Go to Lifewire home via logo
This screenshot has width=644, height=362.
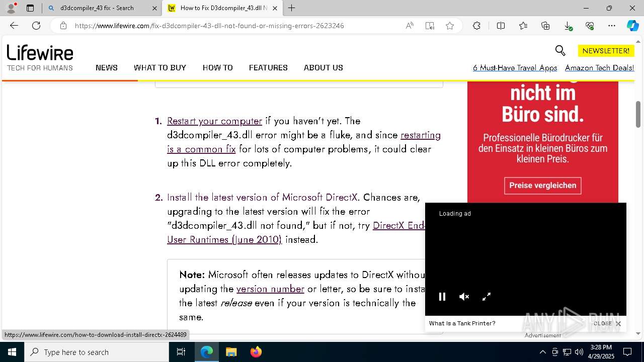click(40, 53)
